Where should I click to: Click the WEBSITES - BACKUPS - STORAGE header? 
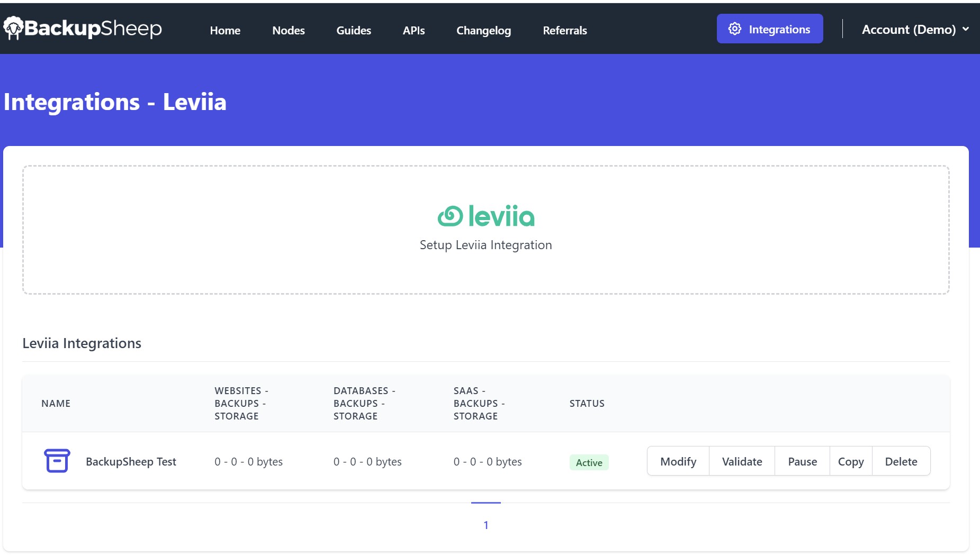pyautogui.click(x=241, y=403)
